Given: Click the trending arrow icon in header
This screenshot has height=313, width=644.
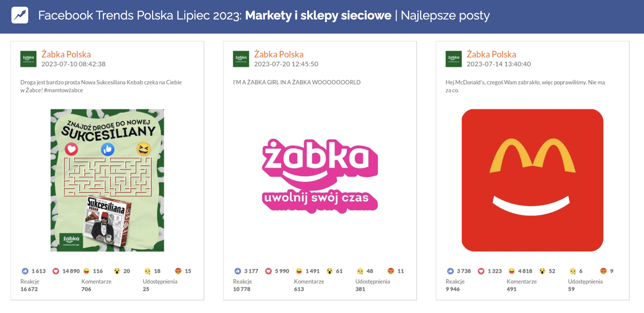Looking at the screenshot, I should pyautogui.click(x=20, y=15).
